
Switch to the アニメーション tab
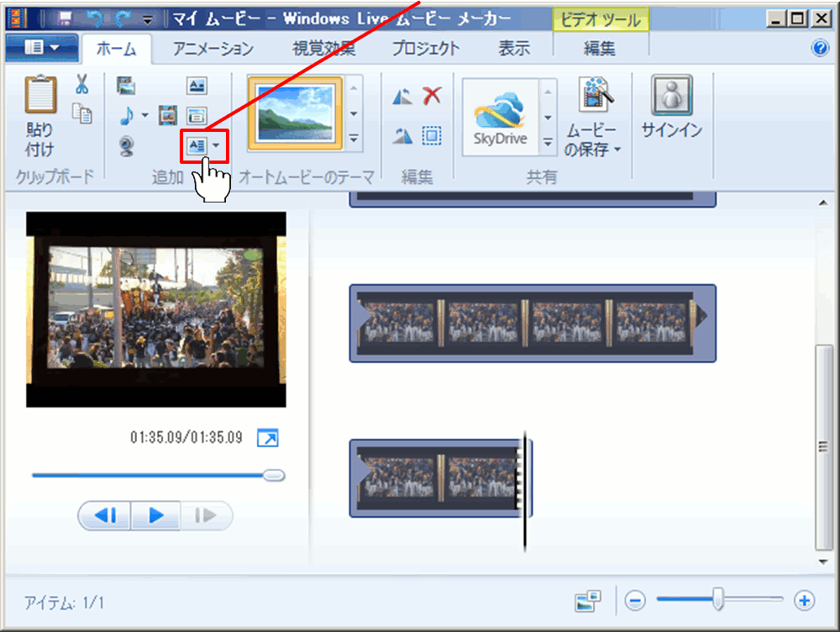point(213,49)
